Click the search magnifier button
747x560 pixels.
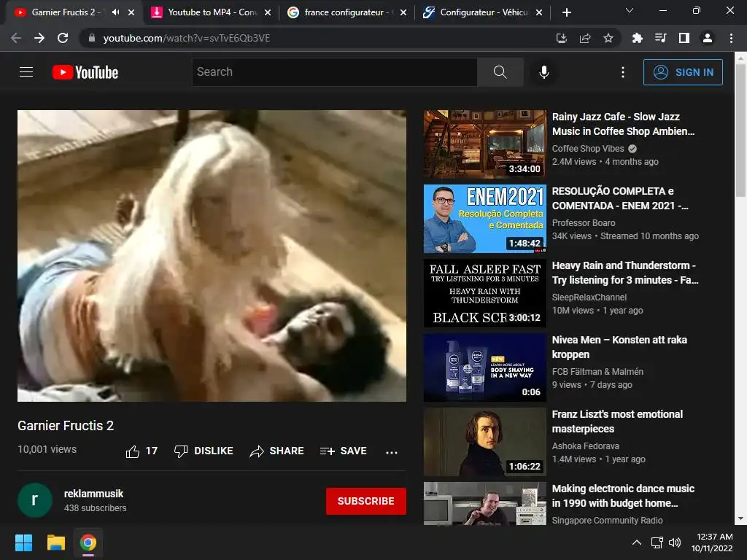500,72
